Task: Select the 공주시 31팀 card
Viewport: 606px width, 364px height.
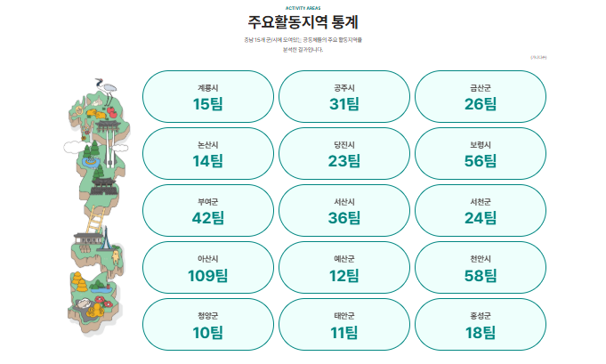Action: tap(344, 97)
